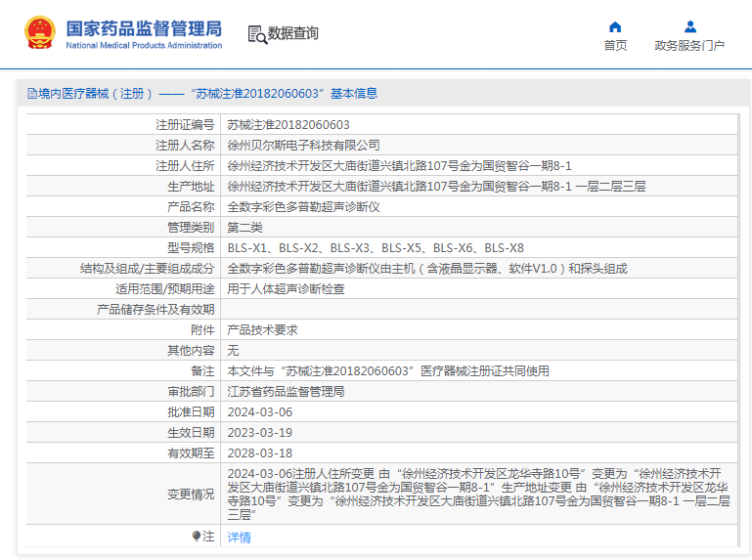Image resolution: width=752 pixels, height=560 pixels.
Task: Click the 管理类别 row label
Action: [191, 228]
